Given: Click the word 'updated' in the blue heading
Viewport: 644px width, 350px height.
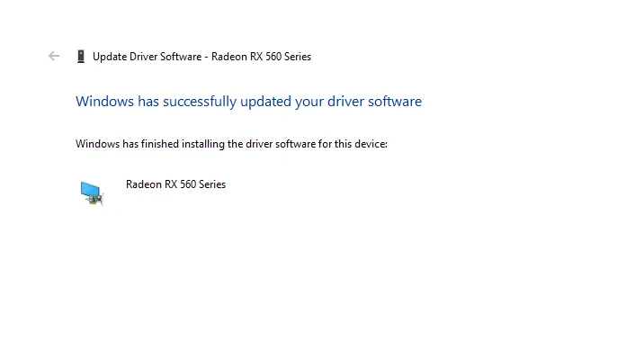Looking at the screenshot, I should click(x=265, y=102).
